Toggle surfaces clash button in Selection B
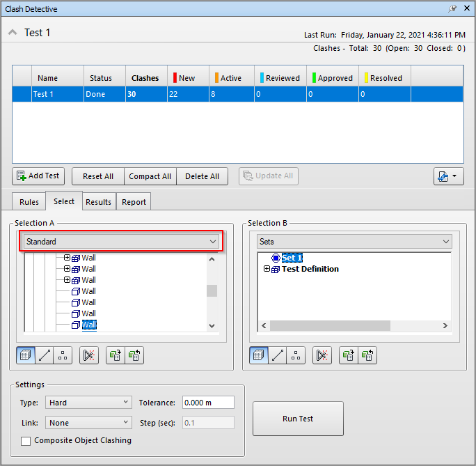The height and width of the screenshot is (466, 476). coord(259,355)
